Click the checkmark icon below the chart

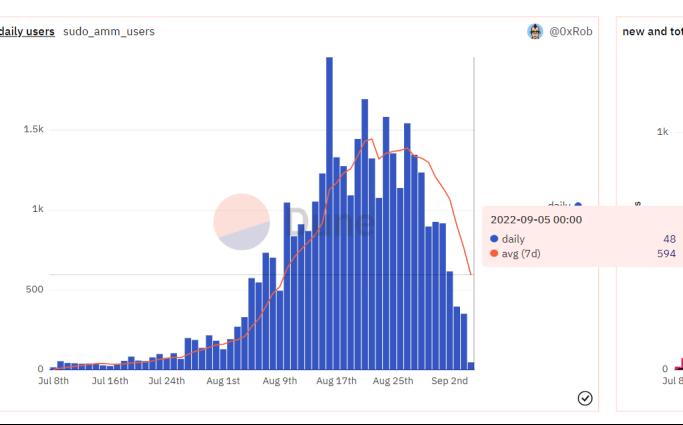585,398
